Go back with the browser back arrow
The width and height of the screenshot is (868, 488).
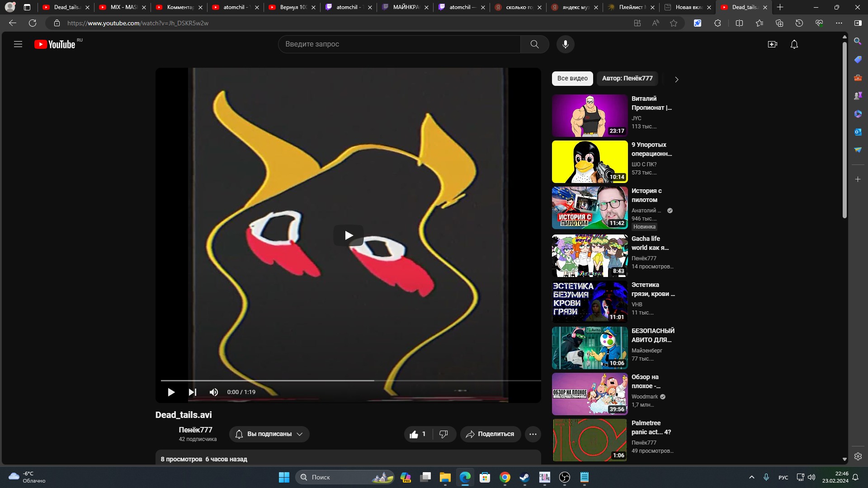point(13,23)
